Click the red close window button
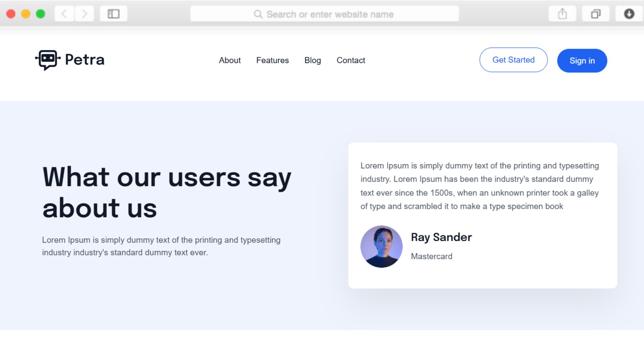 coord(11,14)
